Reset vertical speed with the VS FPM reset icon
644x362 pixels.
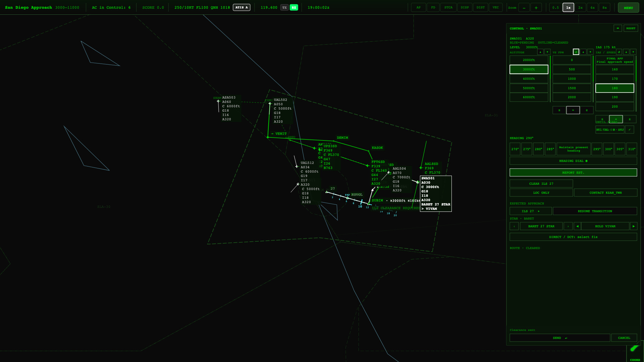pos(576,52)
